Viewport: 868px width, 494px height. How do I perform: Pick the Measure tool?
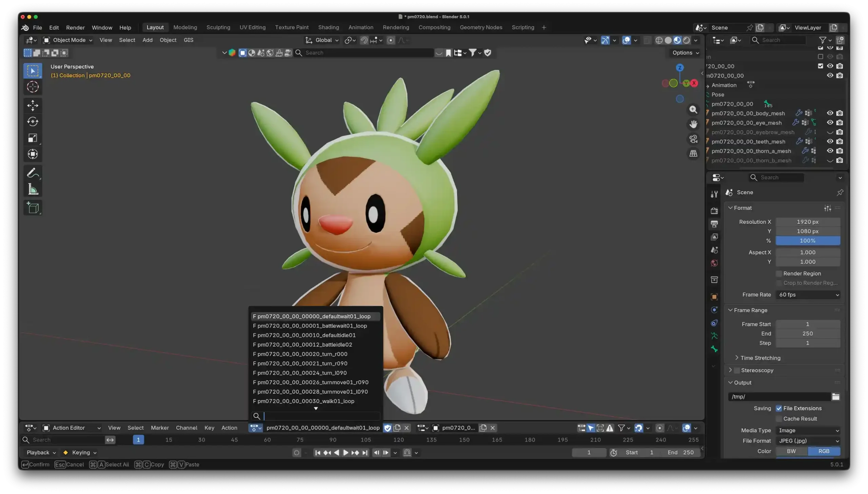point(33,189)
